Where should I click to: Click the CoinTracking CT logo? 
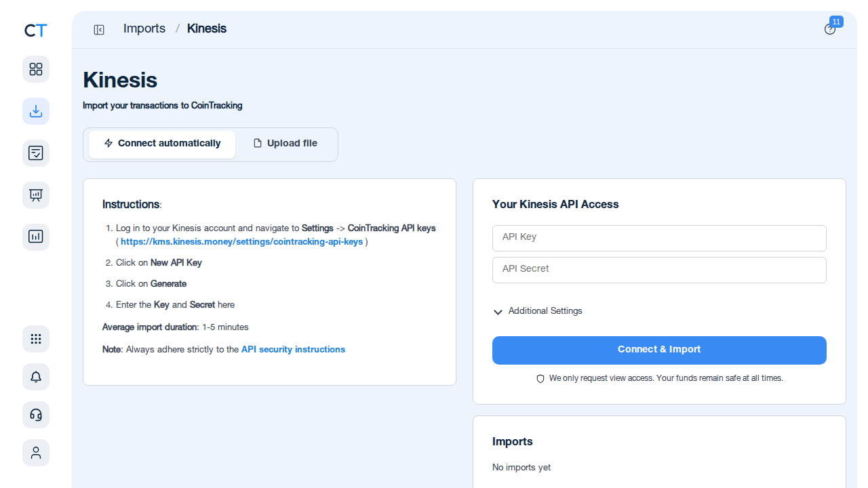click(x=36, y=30)
